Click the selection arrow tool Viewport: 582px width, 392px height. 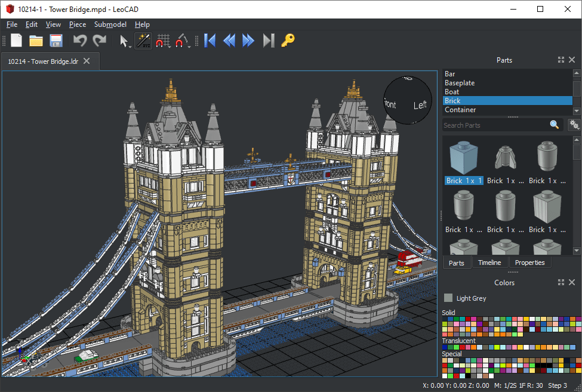coord(124,39)
